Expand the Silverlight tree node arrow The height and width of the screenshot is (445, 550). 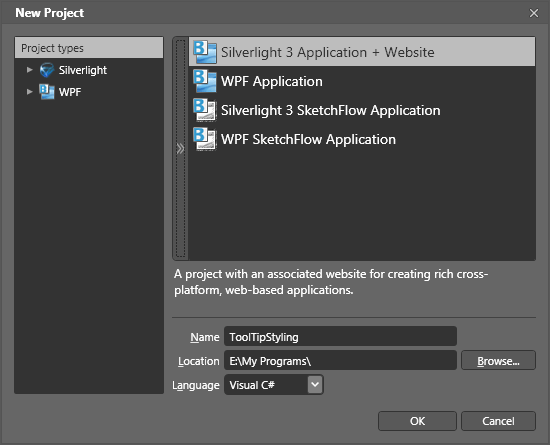click(x=29, y=70)
